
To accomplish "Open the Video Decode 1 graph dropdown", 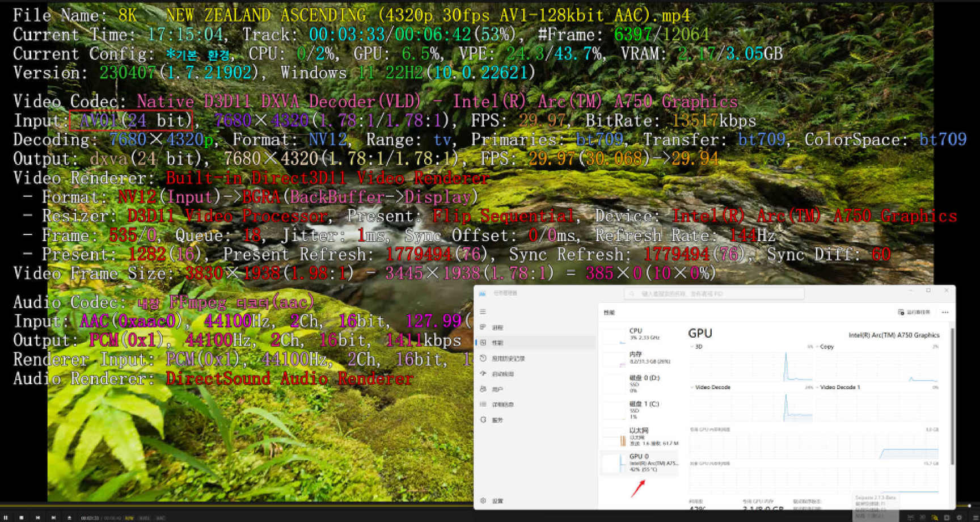I will coord(838,388).
